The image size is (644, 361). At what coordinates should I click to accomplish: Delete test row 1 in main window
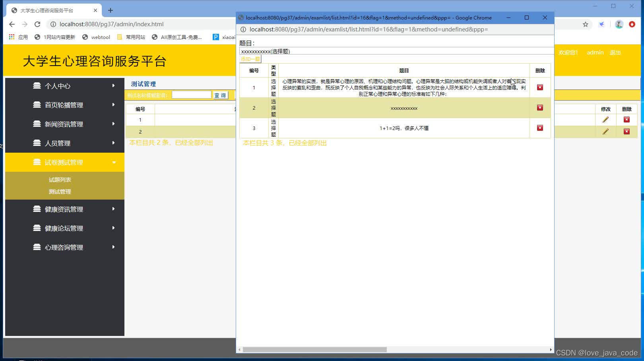[627, 120]
